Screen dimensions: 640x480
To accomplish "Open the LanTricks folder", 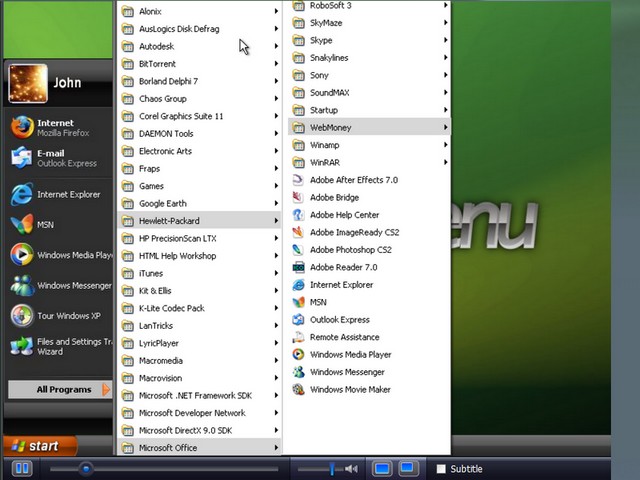I will [x=199, y=326].
